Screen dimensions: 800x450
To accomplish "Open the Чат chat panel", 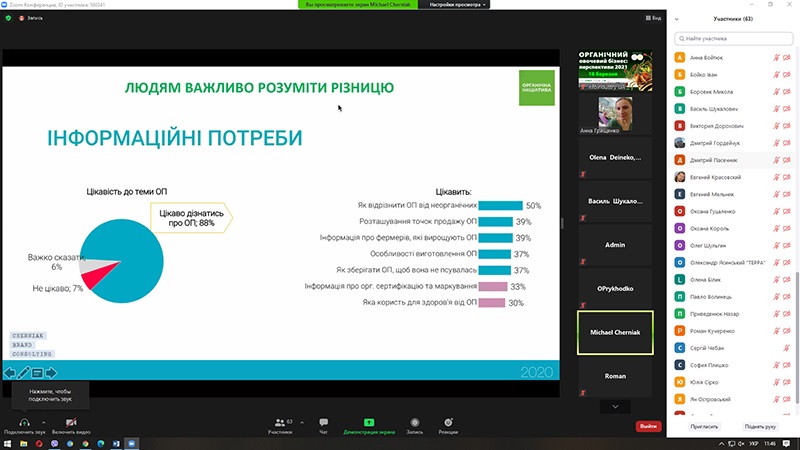I will pyautogui.click(x=323, y=426).
